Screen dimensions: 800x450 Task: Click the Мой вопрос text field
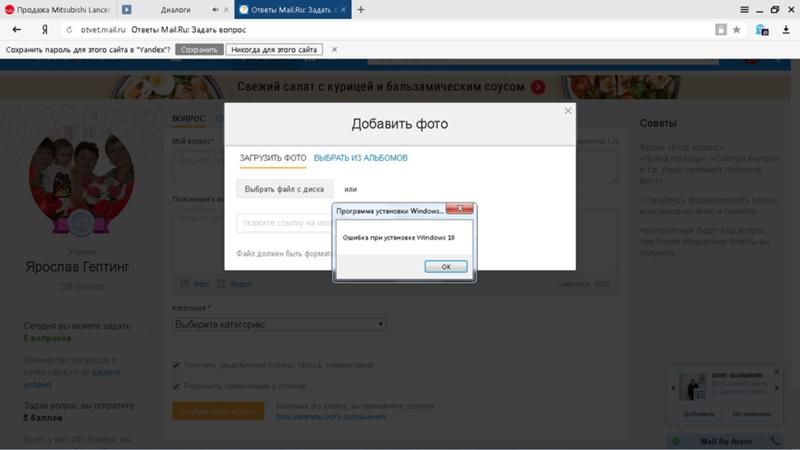[395, 165]
